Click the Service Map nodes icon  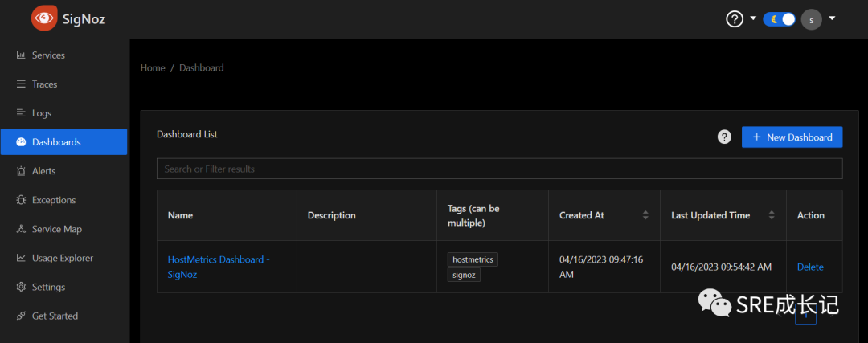(x=21, y=229)
